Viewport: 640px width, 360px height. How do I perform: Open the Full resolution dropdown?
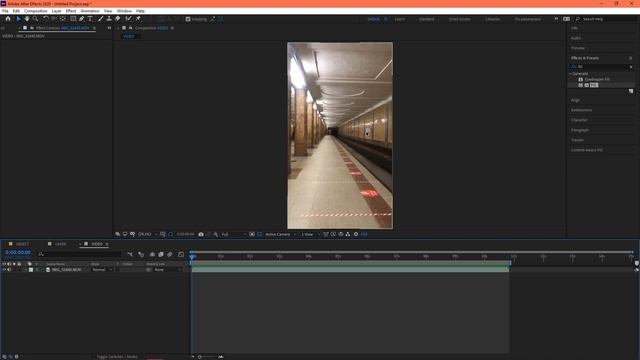[234, 234]
